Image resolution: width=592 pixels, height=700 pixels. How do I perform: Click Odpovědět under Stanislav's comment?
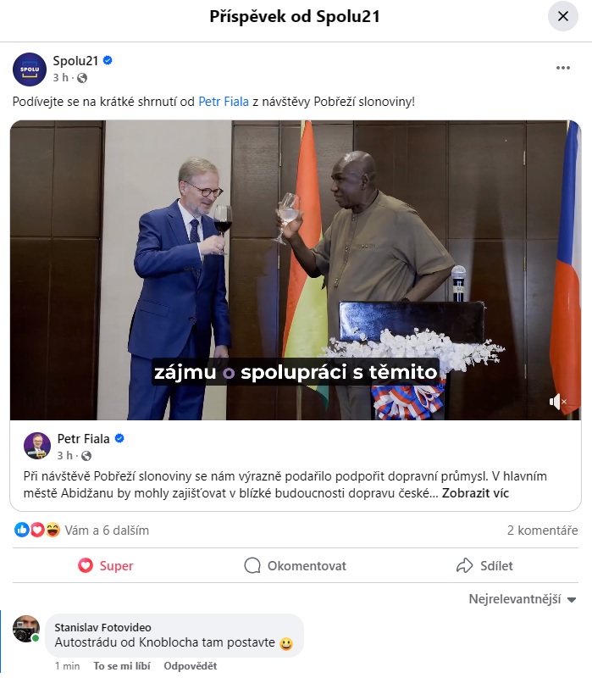(190, 666)
